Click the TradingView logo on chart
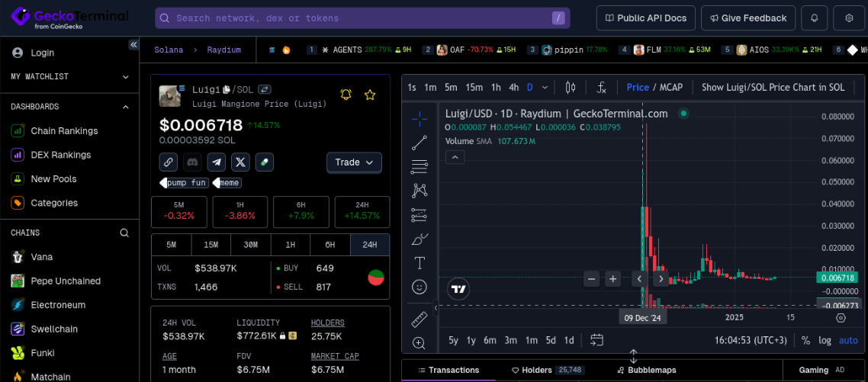Screen dimensions: 868x382 [458, 288]
